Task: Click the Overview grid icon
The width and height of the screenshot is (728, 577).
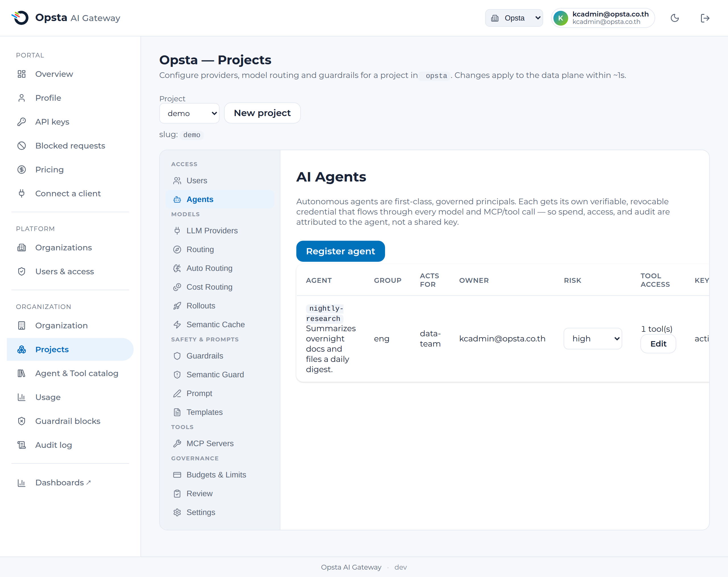Action: click(x=22, y=74)
